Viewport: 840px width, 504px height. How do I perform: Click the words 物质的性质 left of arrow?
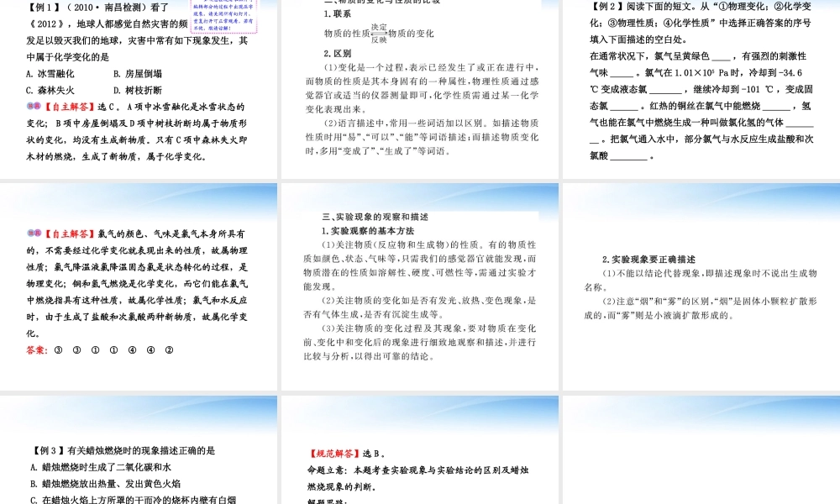(x=347, y=34)
